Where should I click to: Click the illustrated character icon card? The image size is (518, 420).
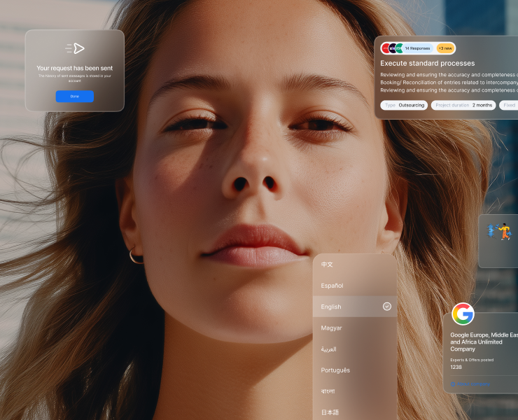[500, 232]
